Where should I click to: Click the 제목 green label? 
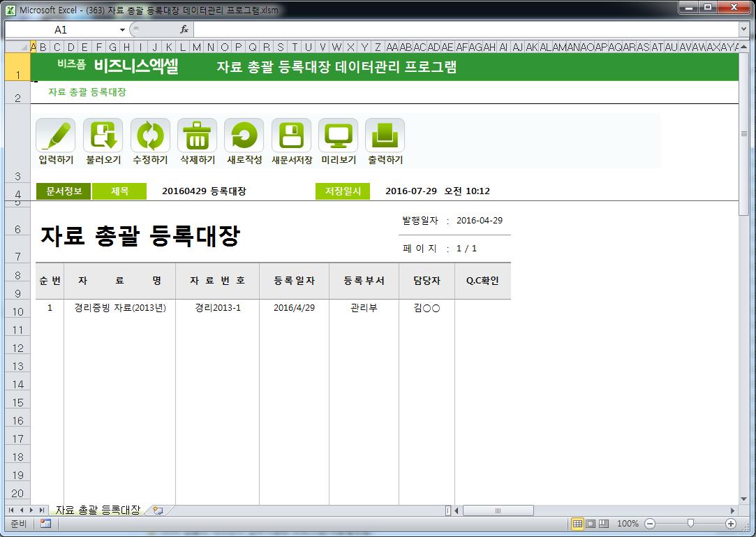(119, 191)
